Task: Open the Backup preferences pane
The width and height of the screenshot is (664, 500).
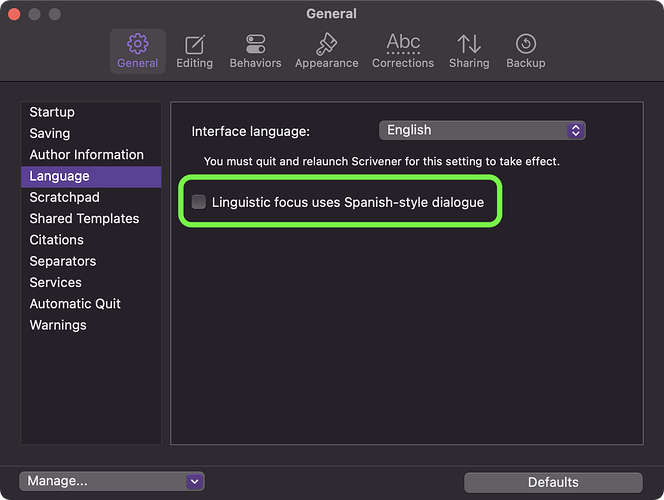Action: coord(525,45)
